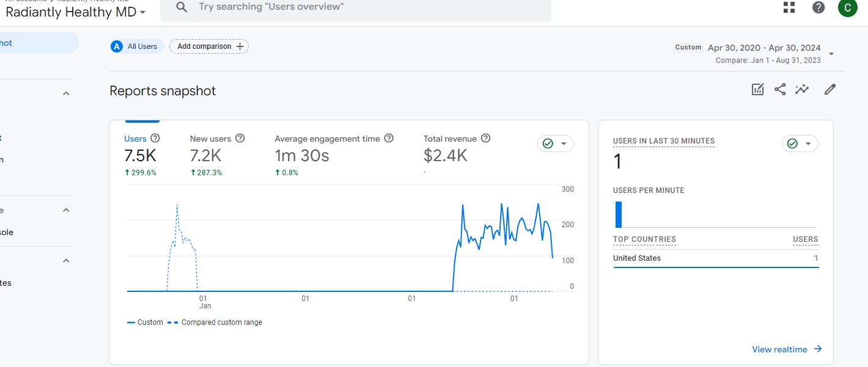Open the data quality dropdown on Users card
868x367 pixels.
click(x=556, y=144)
